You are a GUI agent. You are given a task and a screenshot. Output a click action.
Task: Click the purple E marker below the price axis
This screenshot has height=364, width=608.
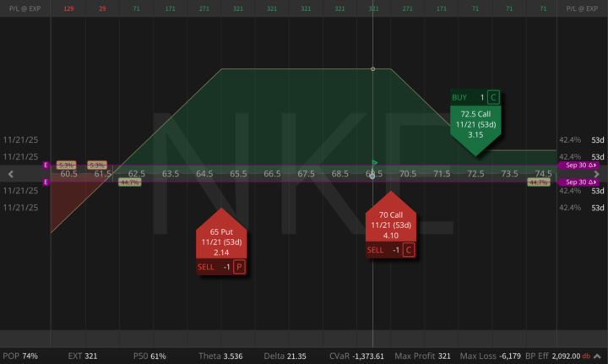46,182
